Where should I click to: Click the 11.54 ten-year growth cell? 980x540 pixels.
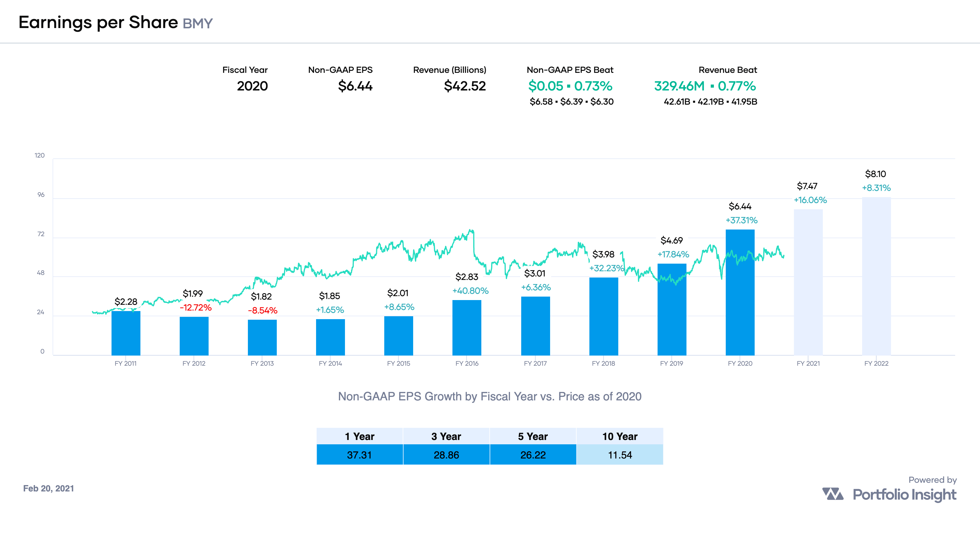pos(620,455)
